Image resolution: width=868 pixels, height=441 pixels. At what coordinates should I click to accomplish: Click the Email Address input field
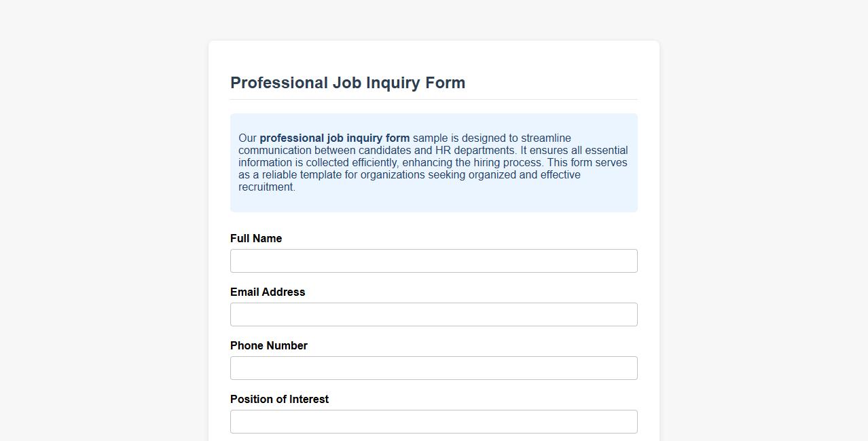(x=433, y=314)
